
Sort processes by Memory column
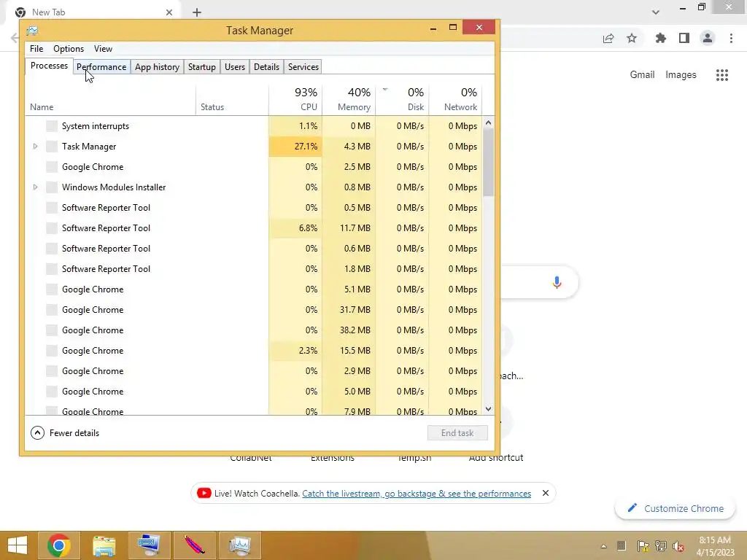tap(349, 99)
